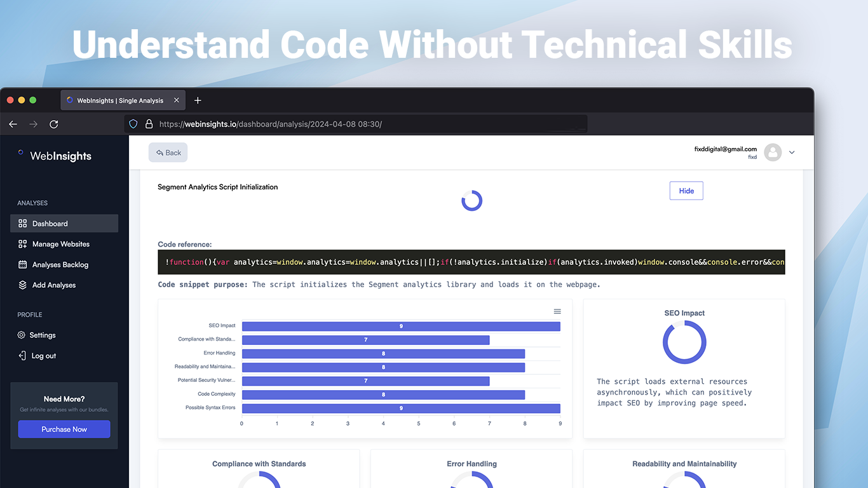Click the Need More? heading
This screenshot has height=488, width=868.
pos(64,399)
